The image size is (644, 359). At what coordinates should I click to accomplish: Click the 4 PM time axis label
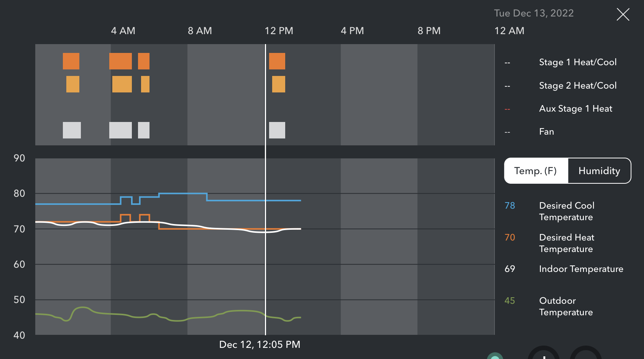coord(352,31)
